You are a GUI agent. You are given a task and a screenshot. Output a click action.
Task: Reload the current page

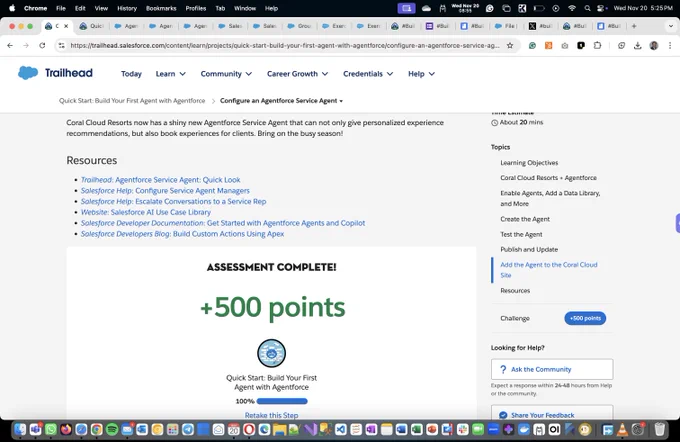pyautogui.click(x=42, y=46)
